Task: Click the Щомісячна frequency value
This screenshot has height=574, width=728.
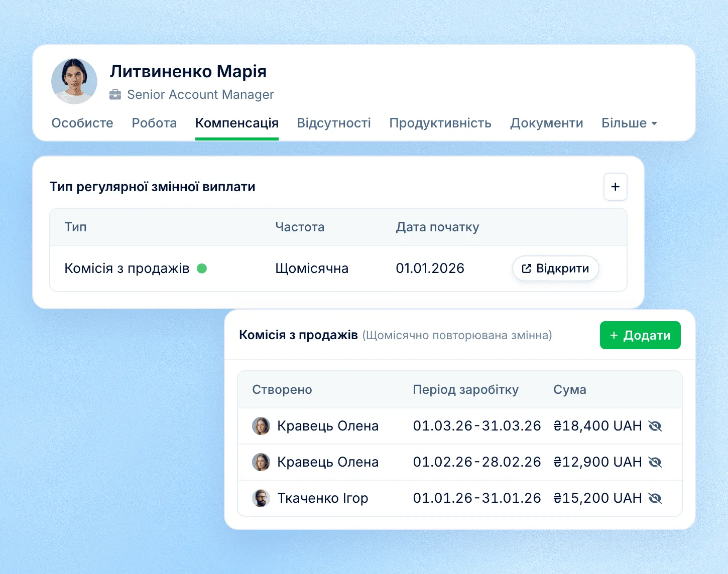Action: 312,268
